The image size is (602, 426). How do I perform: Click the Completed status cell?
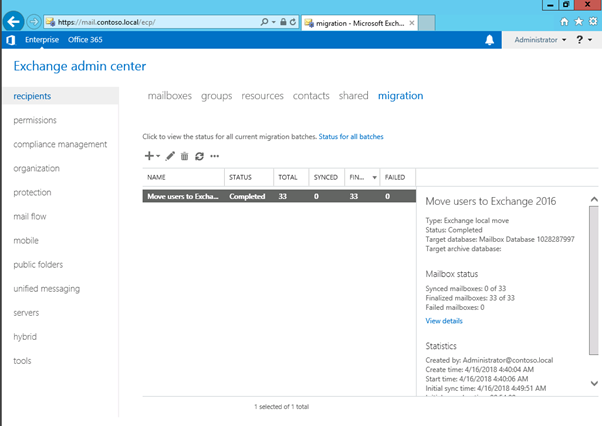click(x=247, y=196)
